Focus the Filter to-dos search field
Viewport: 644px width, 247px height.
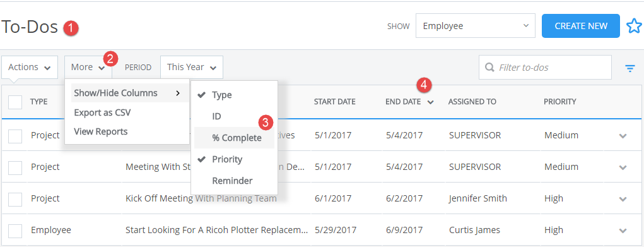[x=545, y=67]
